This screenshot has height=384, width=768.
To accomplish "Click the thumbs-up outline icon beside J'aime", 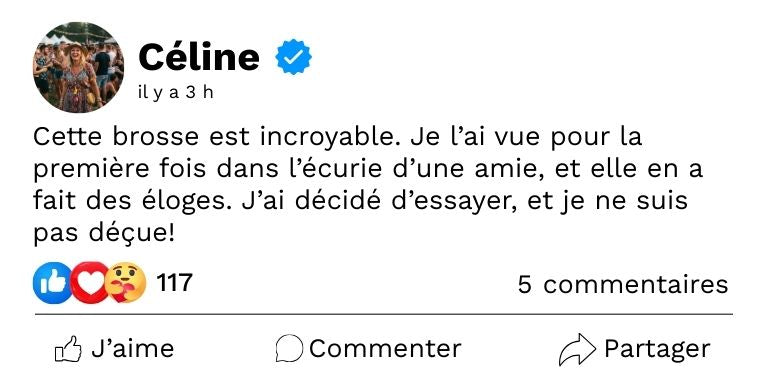I will click(68, 349).
